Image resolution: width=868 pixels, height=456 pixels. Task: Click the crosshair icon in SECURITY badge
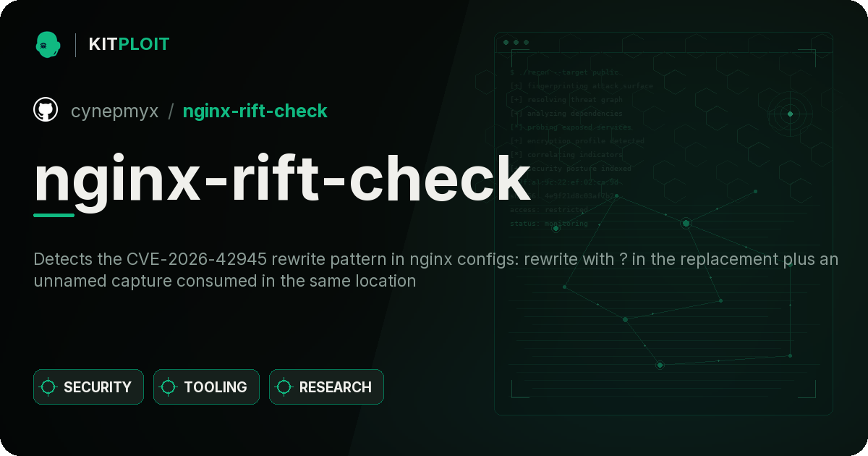[x=48, y=387]
